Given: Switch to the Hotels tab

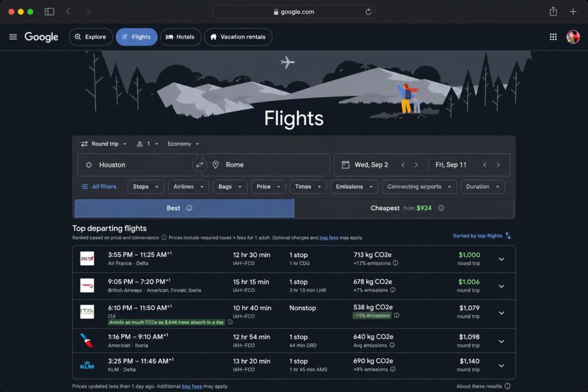Looking at the screenshot, I should click(180, 37).
